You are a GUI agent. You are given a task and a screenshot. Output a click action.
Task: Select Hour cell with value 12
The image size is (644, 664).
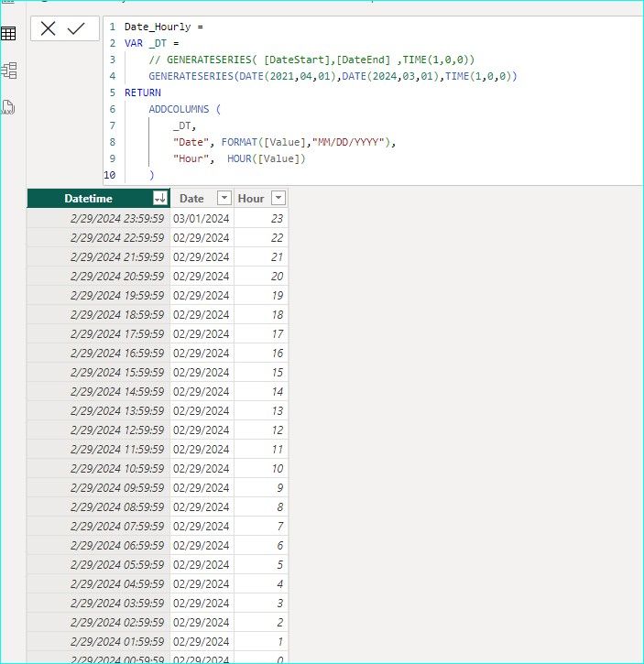261,430
